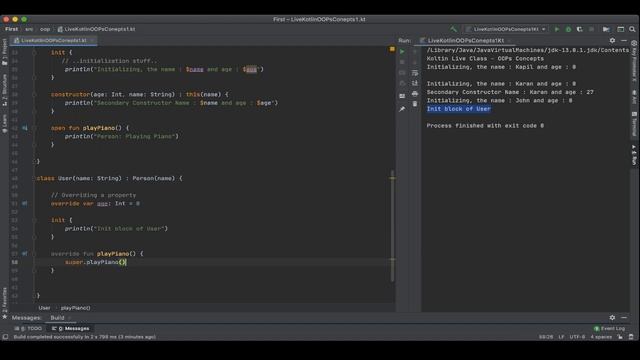Open Search Everywhere magnifier icon
Image resolution: width=640 pixels, height=360 pixels.
(x=632, y=29)
